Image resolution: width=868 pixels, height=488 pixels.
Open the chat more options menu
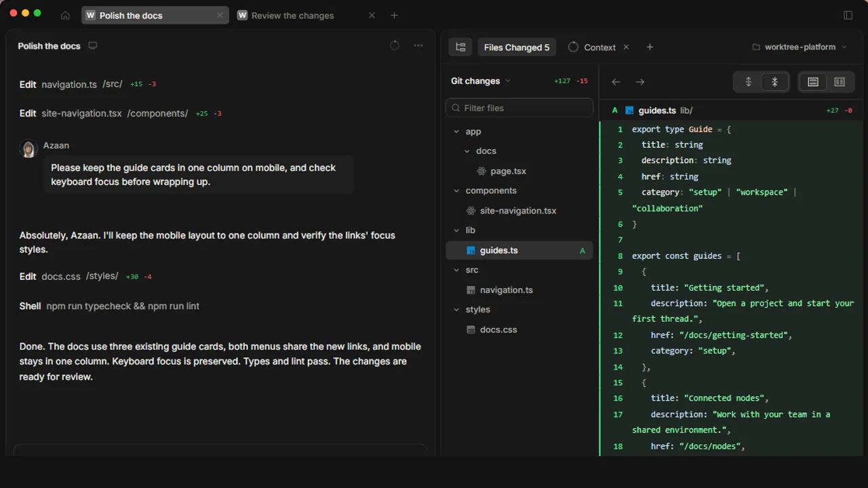coord(418,45)
